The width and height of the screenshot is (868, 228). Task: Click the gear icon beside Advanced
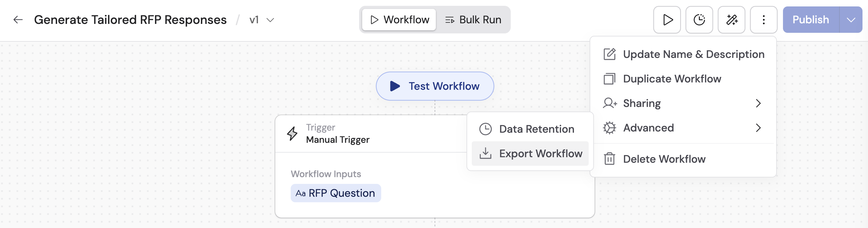609,128
